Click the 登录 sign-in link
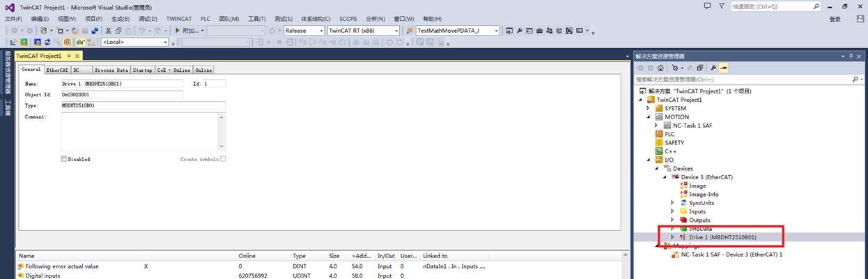The height and width of the screenshot is (279, 868). click(x=835, y=19)
